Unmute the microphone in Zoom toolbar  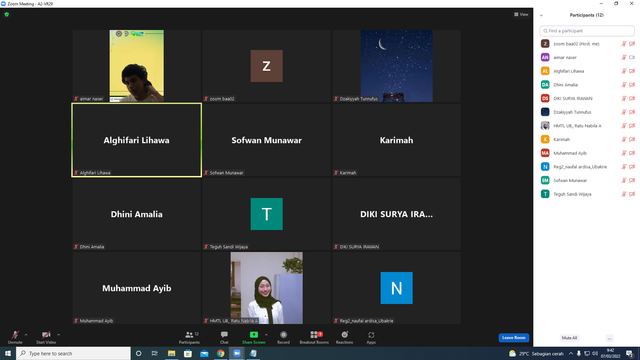15,337
